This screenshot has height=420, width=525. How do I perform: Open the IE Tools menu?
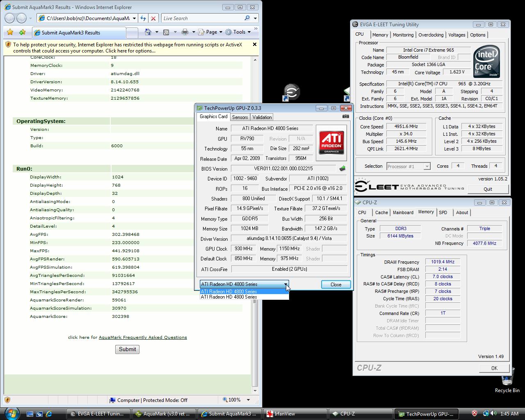click(238, 32)
